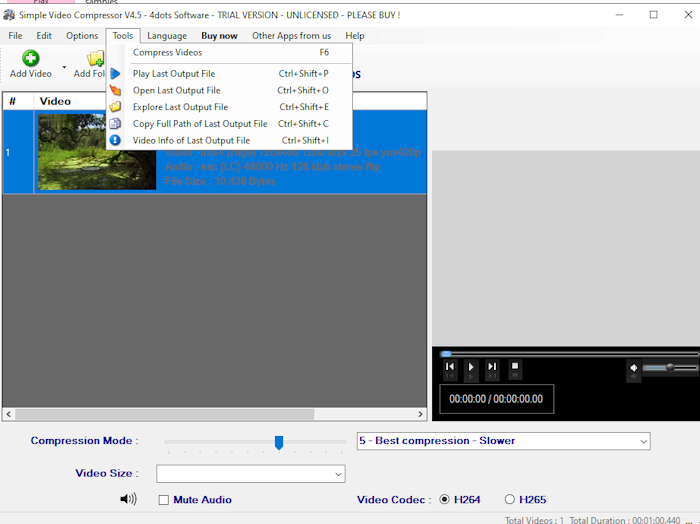The width and height of the screenshot is (700, 524).
Task: Open the Add Video dropdown arrow
Action: pyautogui.click(x=64, y=68)
